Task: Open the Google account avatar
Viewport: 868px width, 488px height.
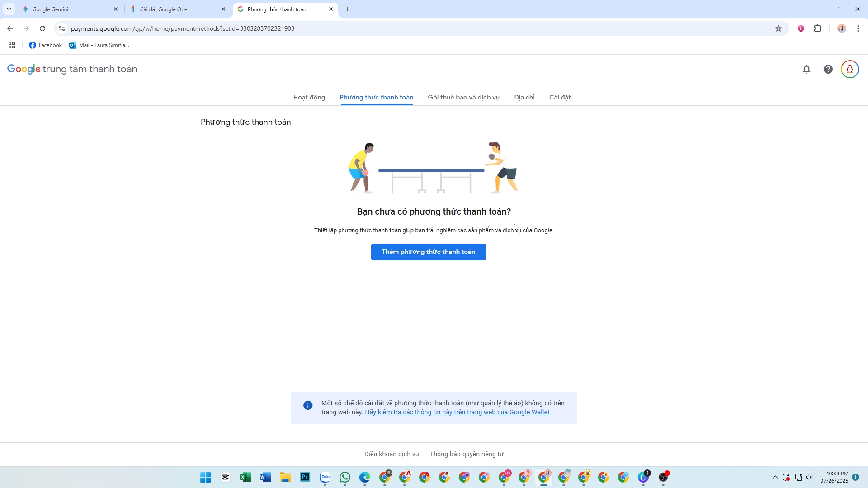Action: pos(849,69)
